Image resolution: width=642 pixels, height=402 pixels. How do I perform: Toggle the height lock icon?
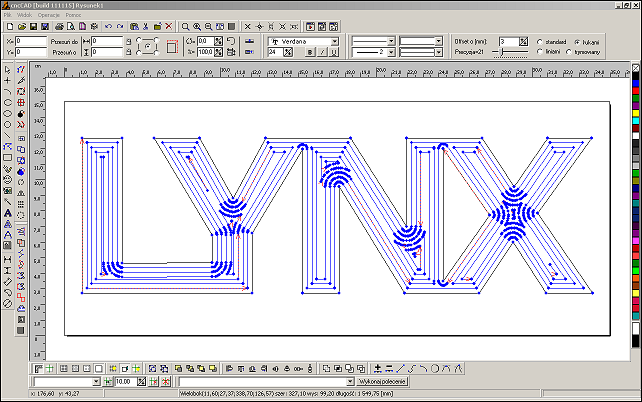point(129,52)
